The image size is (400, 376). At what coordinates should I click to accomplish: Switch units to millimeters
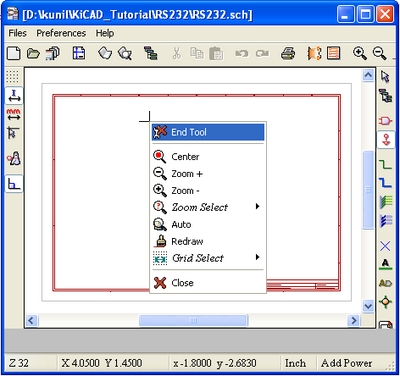click(13, 114)
